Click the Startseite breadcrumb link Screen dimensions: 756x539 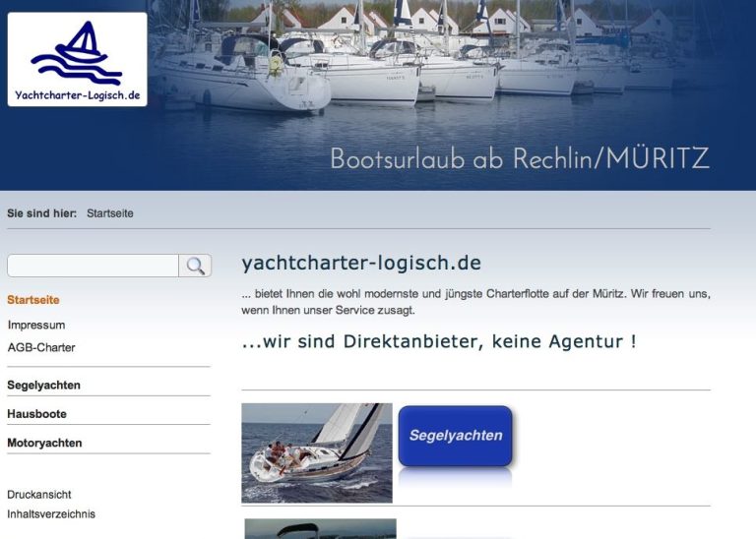110,213
